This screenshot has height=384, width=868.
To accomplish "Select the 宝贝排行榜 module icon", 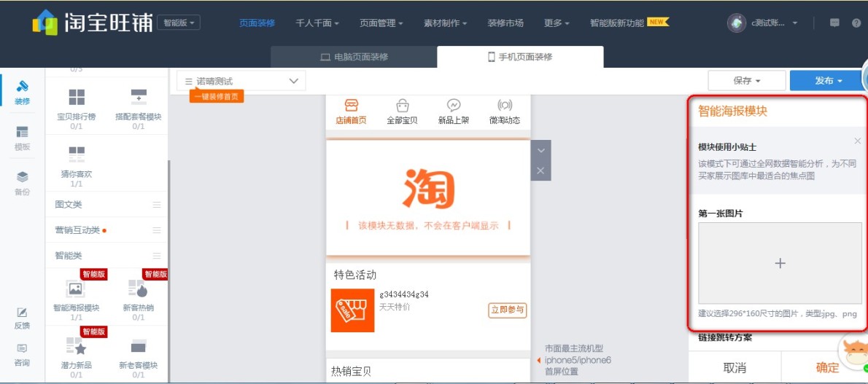I will 77,98.
